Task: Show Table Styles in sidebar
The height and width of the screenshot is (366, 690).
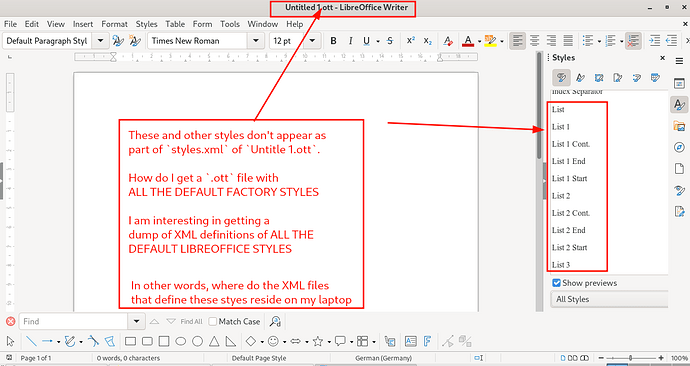Action: (x=655, y=78)
